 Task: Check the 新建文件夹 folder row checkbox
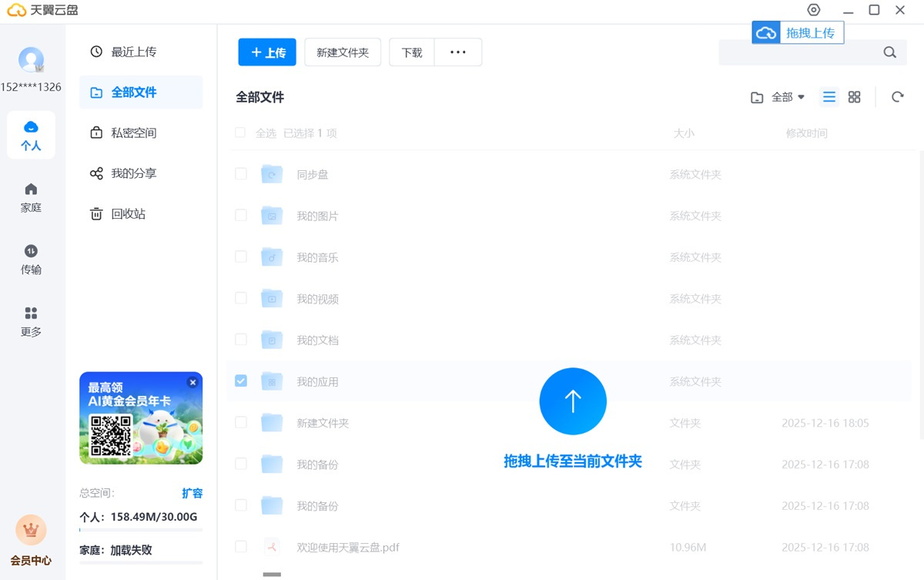tap(241, 423)
